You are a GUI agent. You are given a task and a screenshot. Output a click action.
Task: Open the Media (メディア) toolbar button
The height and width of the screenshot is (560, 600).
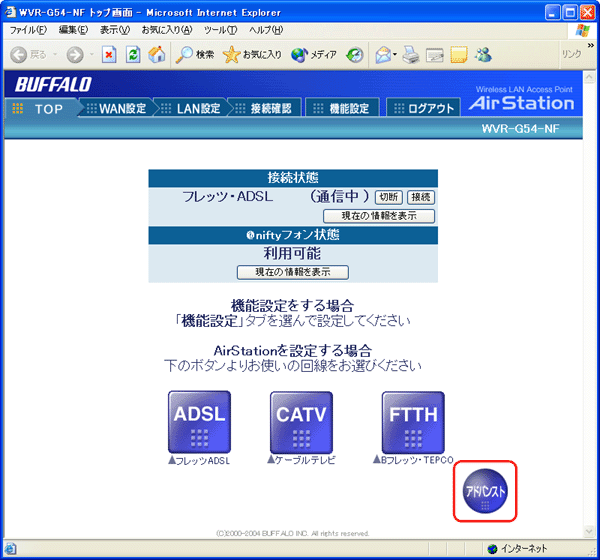pyautogui.click(x=314, y=55)
